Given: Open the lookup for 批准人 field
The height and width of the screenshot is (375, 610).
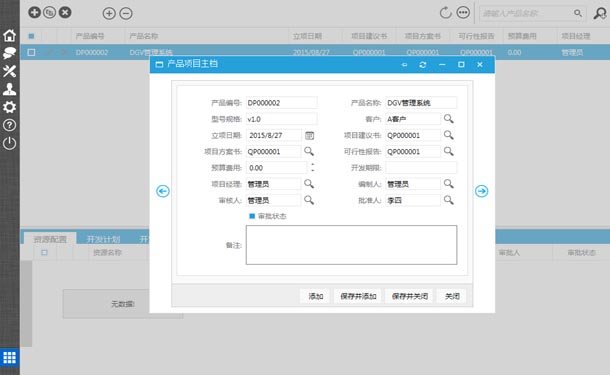Looking at the screenshot, I should pyautogui.click(x=449, y=200).
